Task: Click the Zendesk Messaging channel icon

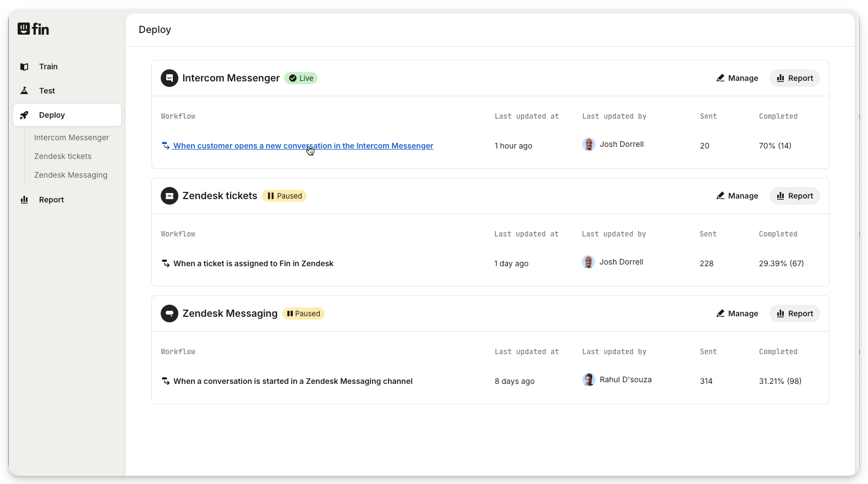Action: coord(170,313)
